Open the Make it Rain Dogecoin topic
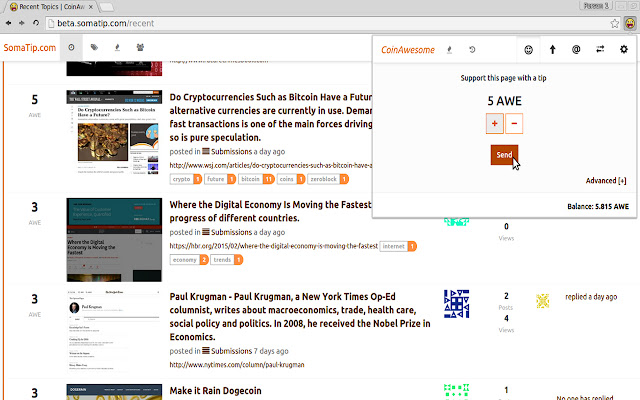 click(216, 391)
